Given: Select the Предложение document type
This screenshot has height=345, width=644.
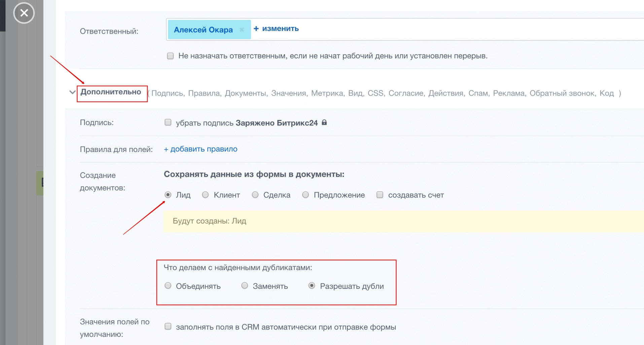Looking at the screenshot, I should coord(306,195).
